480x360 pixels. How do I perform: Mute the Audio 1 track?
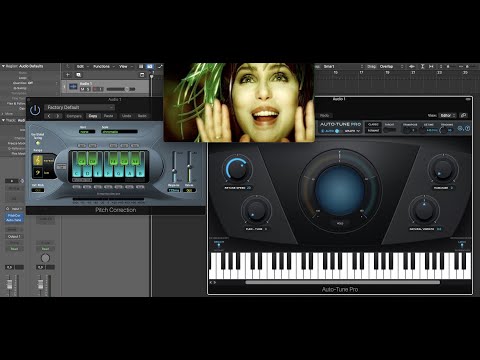point(82,89)
